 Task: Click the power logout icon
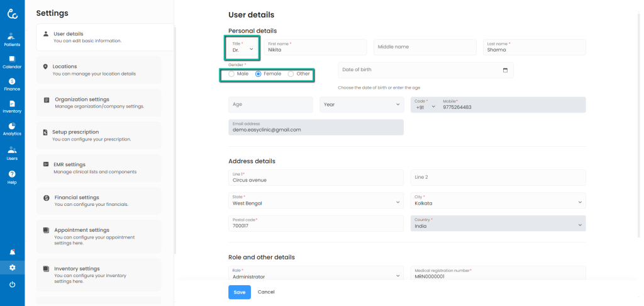(x=12, y=285)
